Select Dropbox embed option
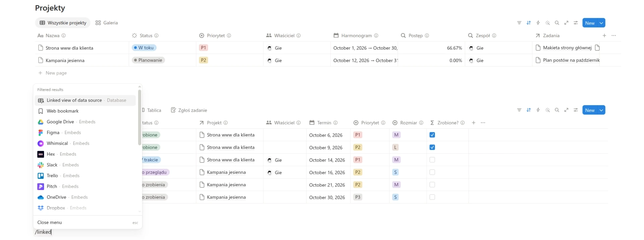This screenshot has width=644, height=240. (85, 208)
